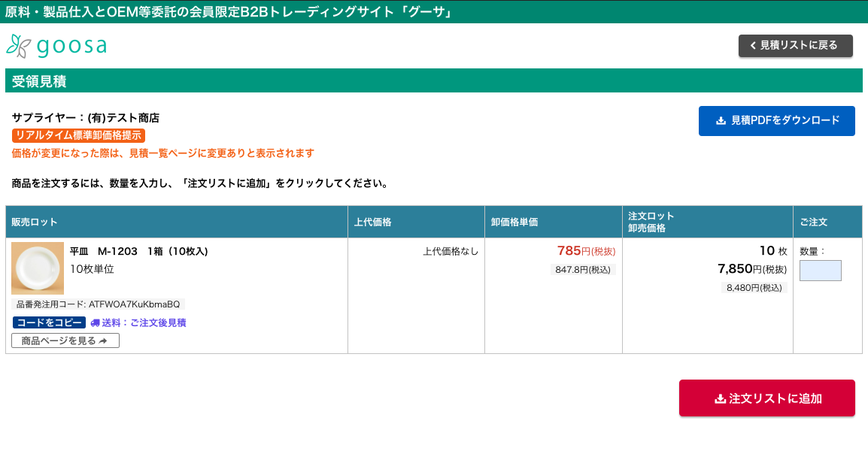Click the truck icon beside the shipping note

[95, 323]
